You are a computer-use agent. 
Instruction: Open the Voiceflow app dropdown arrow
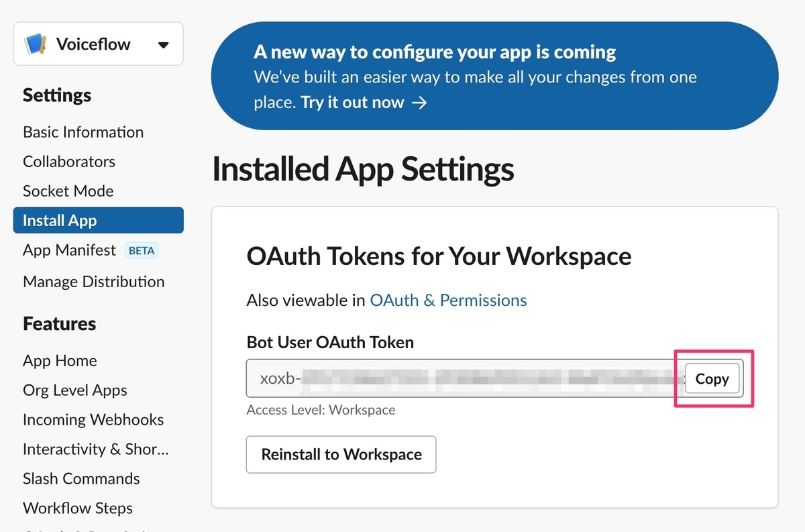tap(163, 45)
